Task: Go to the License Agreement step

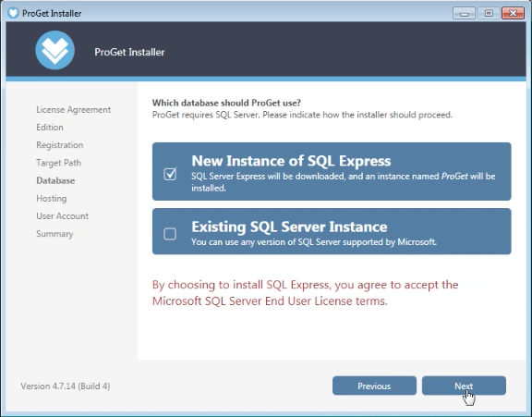Action: pos(74,110)
